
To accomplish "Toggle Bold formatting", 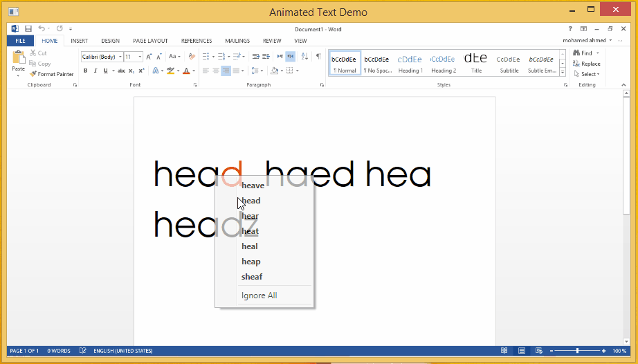I will [85, 71].
